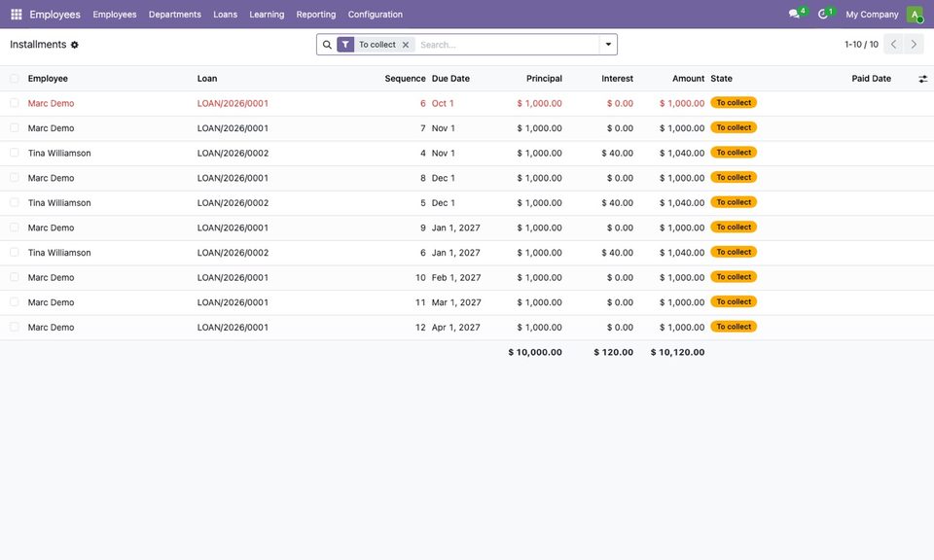Open the conversations messages icon
Screen dimensions: 934x560
coord(794,14)
